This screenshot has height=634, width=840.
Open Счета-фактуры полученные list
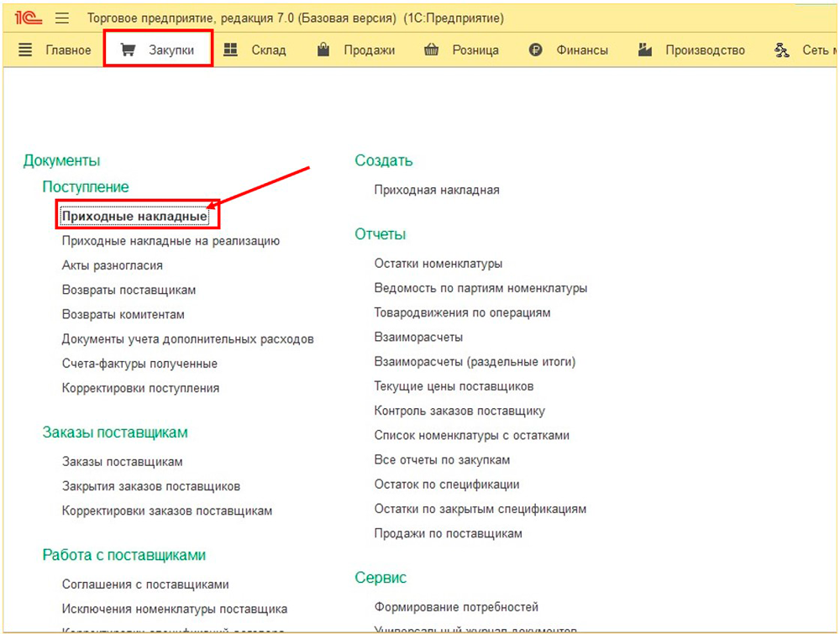coord(139,364)
